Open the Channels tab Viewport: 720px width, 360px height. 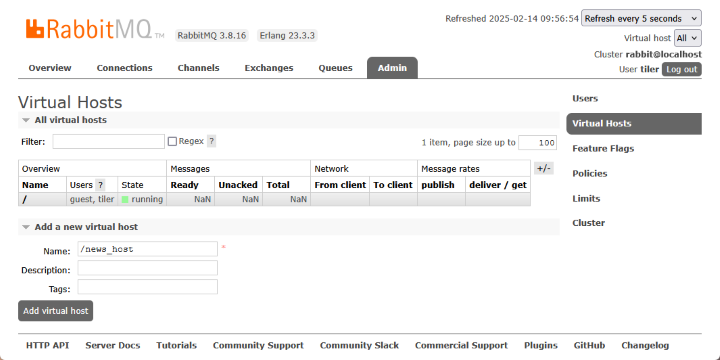point(198,68)
